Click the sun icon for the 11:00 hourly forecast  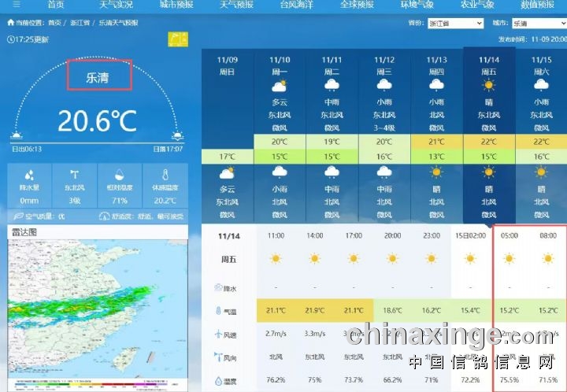(x=276, y=258)
